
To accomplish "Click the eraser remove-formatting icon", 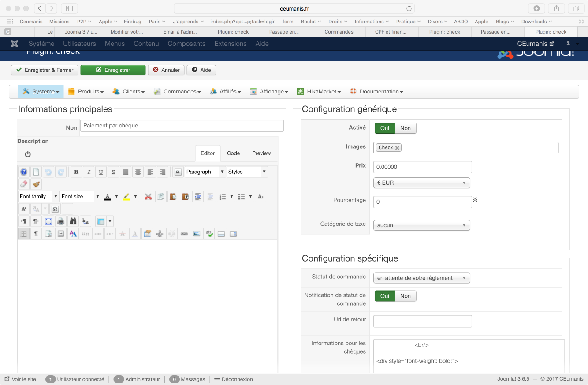I will pyautogui.click(x=24, y=184).
